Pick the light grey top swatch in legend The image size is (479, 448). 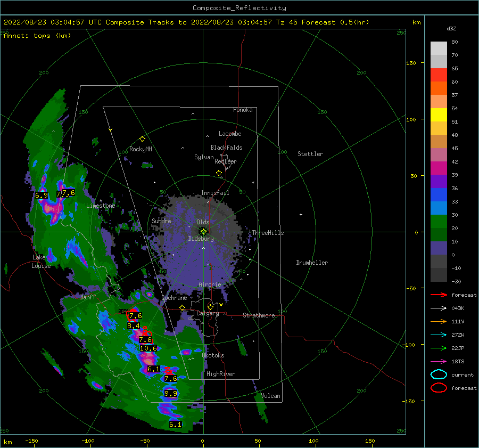pos(439,48)
